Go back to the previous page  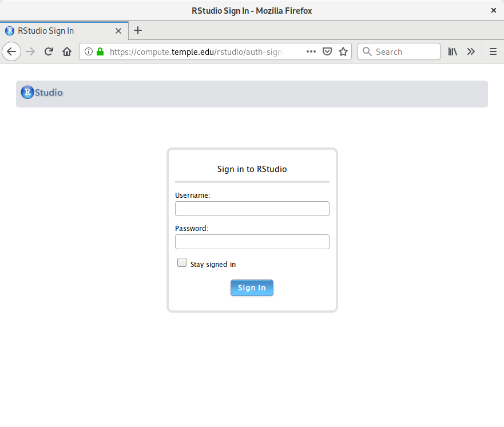pos(11,51)
